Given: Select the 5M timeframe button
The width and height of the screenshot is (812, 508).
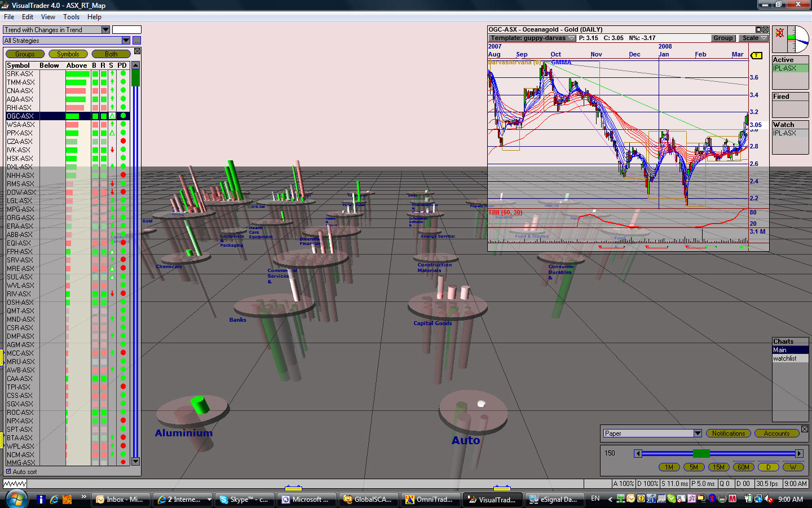Looking at the screenshot, I should click(x=694, y=467).
